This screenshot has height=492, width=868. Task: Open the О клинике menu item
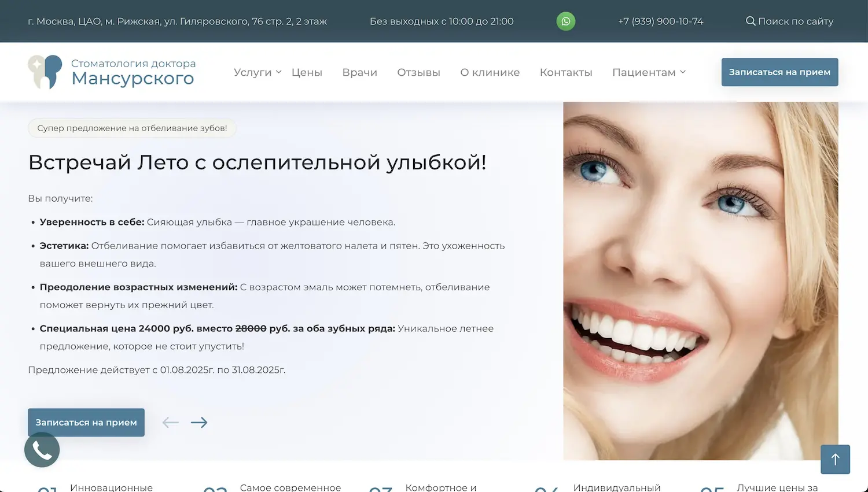point(490,72)
